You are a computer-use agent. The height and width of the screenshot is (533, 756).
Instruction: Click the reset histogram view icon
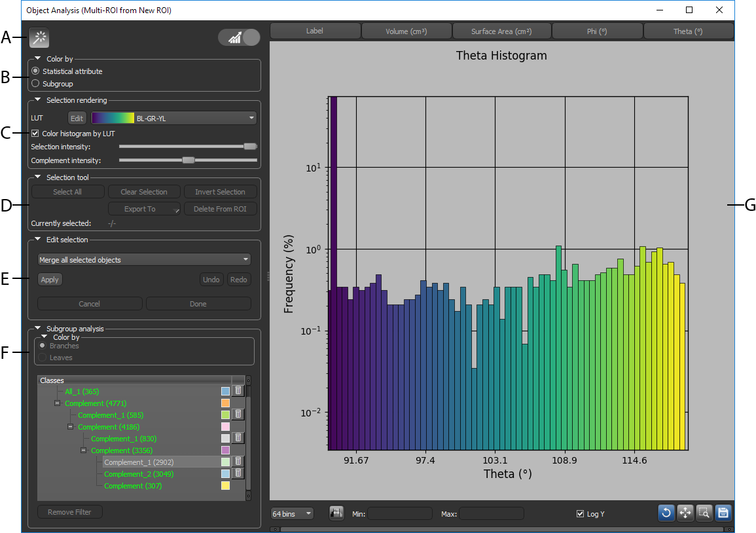[666, 513]
